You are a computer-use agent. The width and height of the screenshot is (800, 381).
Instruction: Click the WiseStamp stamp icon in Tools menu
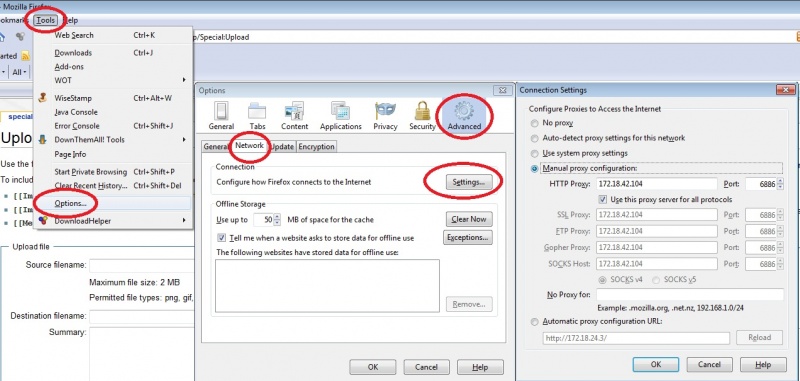43,98
